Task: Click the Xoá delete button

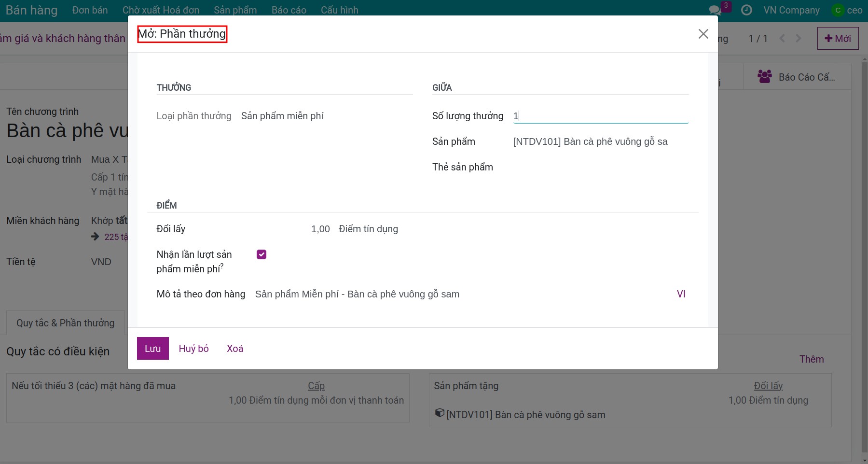Action: click(235, 349)
